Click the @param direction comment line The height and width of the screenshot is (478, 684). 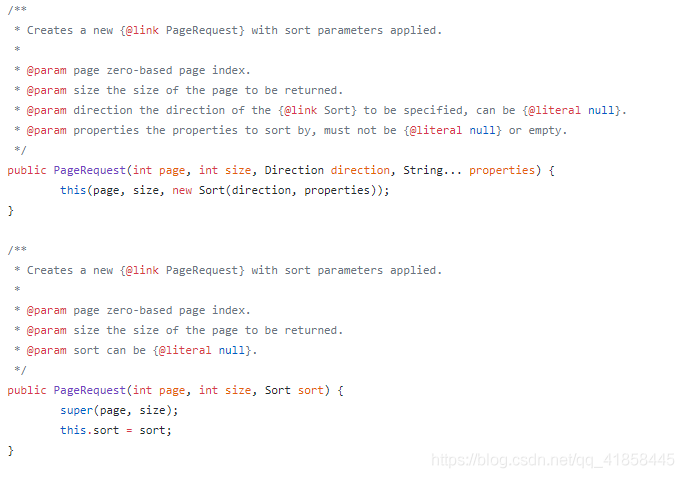click(326, 110)
